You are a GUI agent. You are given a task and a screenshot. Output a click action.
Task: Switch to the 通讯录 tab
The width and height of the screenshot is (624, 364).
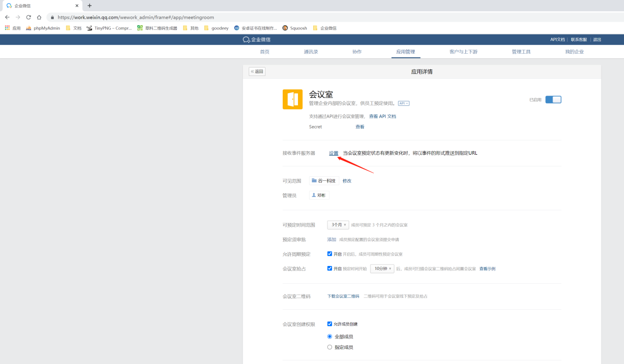click(x=310, y=51)
